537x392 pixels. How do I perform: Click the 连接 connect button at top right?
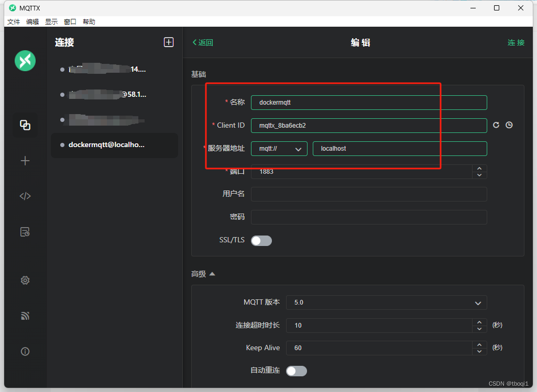516,42
